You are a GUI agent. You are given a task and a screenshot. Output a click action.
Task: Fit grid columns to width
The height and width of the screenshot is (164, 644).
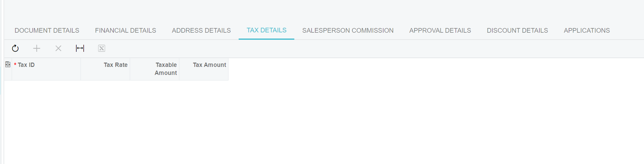tap(80, 48)
